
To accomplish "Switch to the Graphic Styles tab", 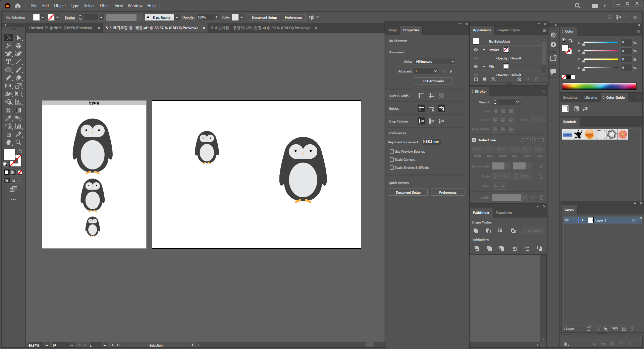I will click(x=508, y=30).
